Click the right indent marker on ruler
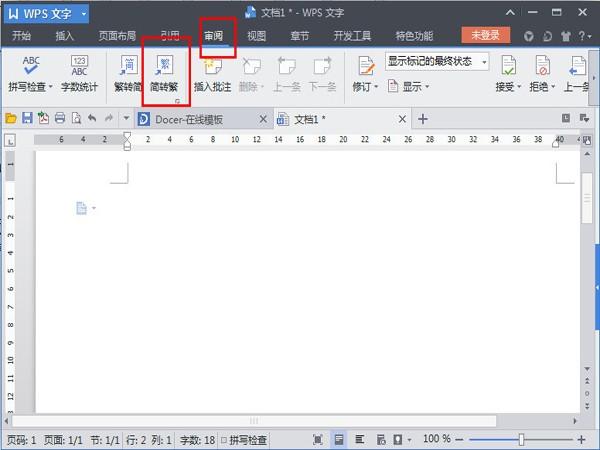Image resolution: width=600 pixels, height=450 pixels. pos(556,143)
